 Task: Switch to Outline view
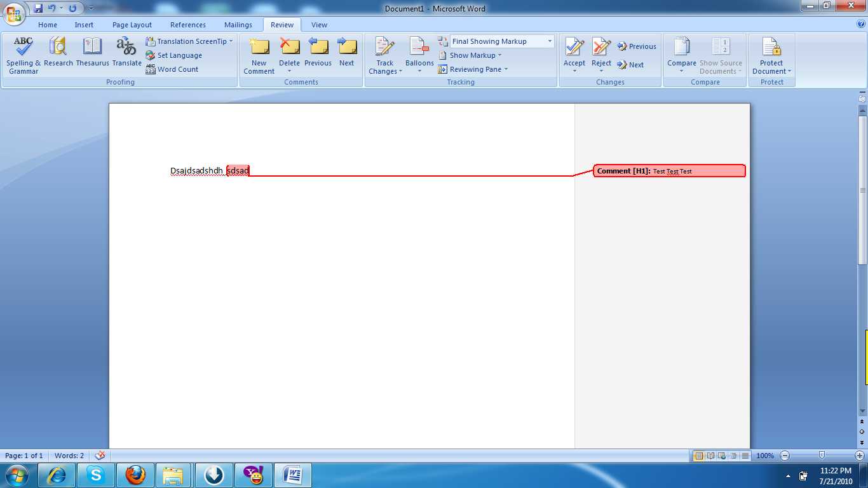[733, 456]
